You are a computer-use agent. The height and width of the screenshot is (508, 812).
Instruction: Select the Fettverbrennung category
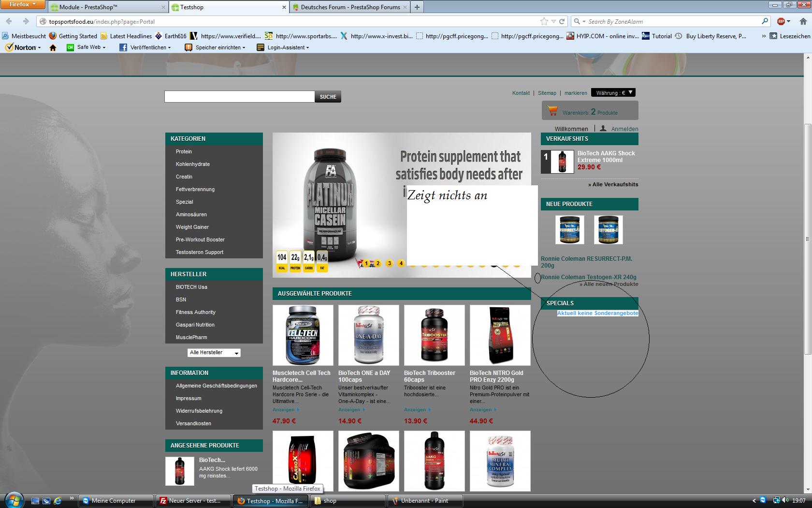[195, 189]
